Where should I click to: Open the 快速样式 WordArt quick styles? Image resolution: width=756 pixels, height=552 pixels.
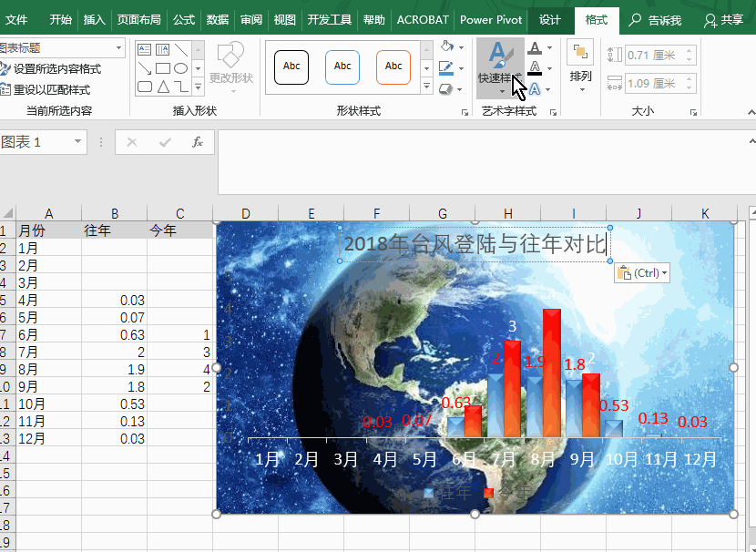[x=500, y=68]
